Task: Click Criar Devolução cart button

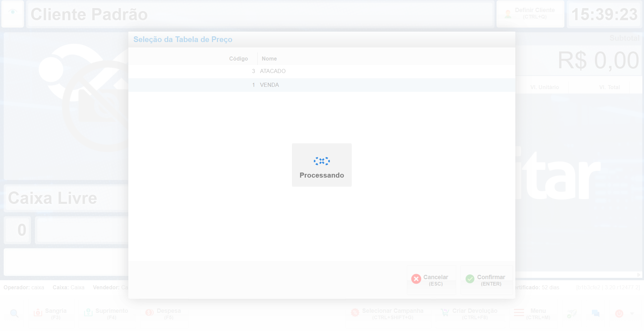Action: click(469, 314)
